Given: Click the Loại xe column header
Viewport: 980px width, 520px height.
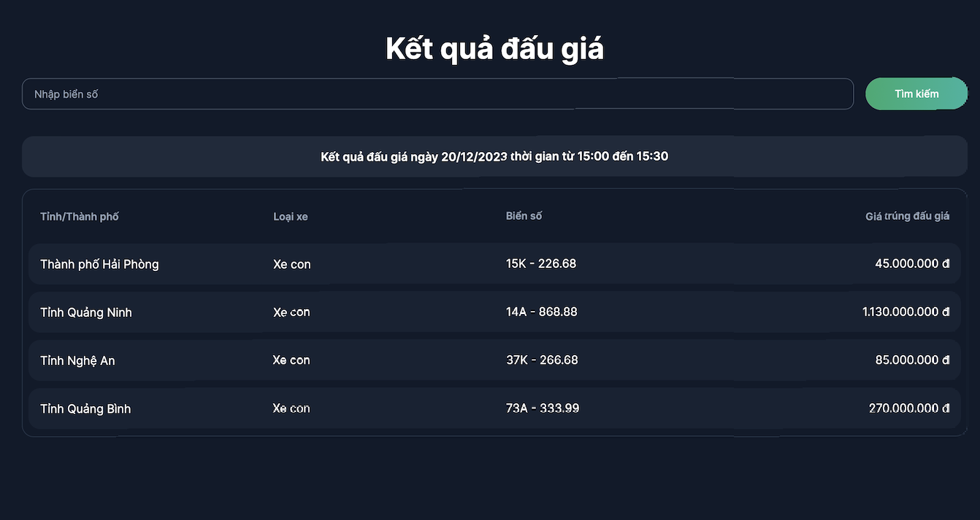Looking at the screenshot, I should tap(291, 217).
